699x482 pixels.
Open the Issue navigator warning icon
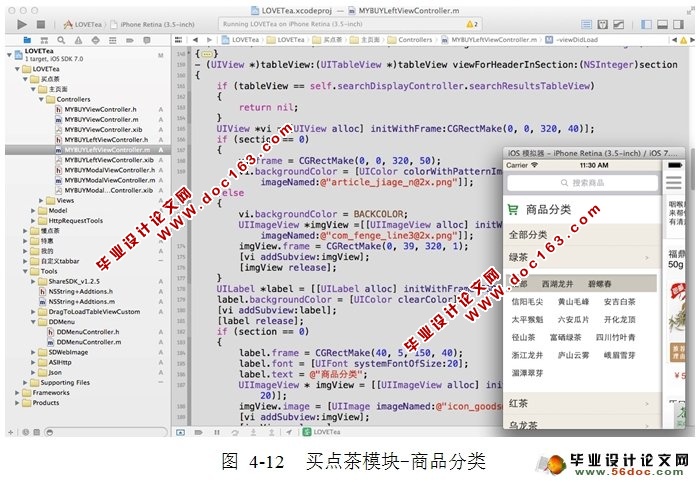pyautogui.click(x=78, y=40)
